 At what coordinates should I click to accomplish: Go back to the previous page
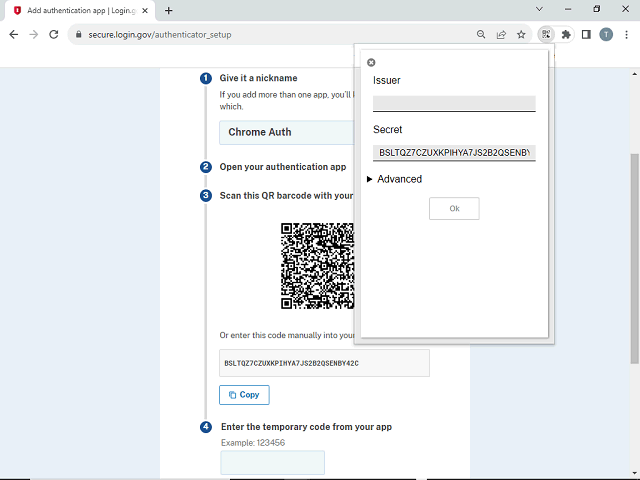pos(13,35)
